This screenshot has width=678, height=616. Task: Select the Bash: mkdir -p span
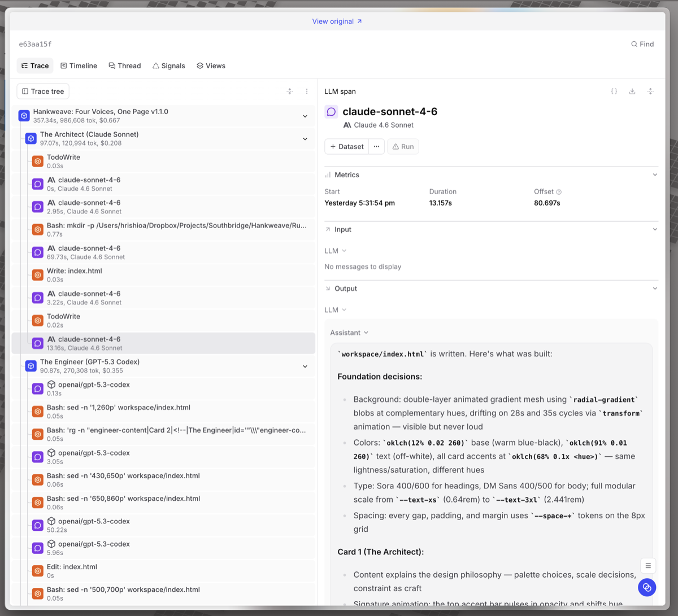coord(164,229)
